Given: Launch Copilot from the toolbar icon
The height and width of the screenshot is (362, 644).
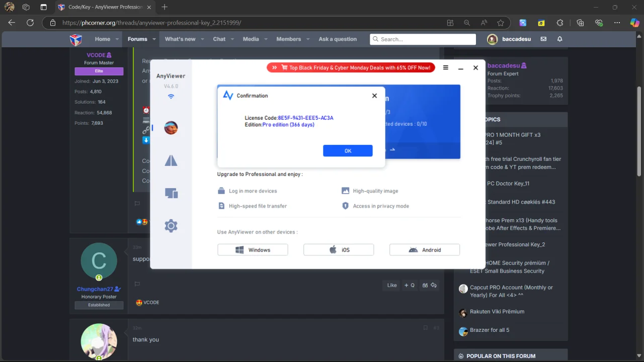Looking at the screenshot, I should point(635,23).
